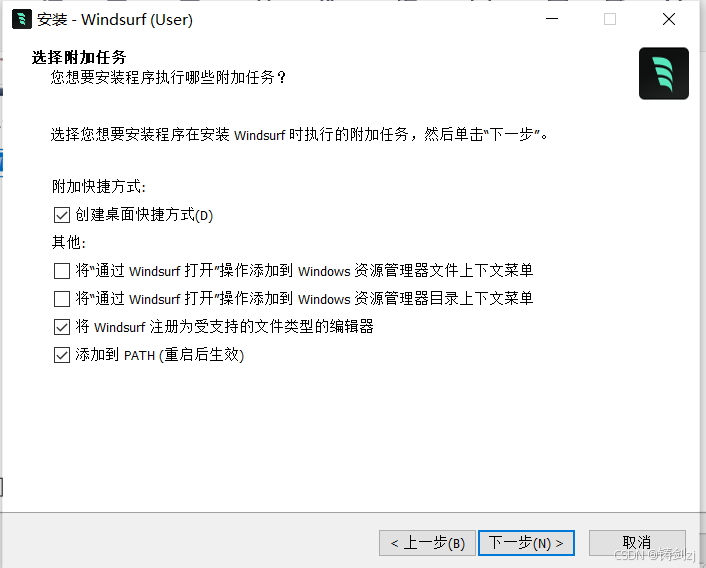Minimize the Windsurf installer window
706x568 pixels.
[552, 19]
